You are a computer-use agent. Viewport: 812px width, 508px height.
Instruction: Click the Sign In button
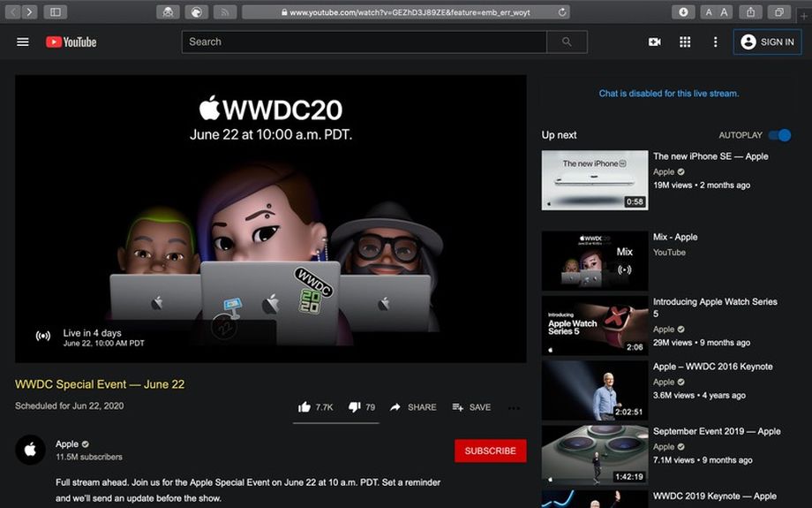767,42
